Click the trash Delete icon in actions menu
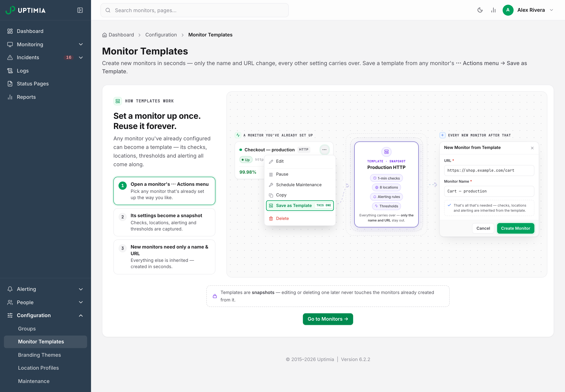Screen dimensions: 565x392 pos(271,219)
